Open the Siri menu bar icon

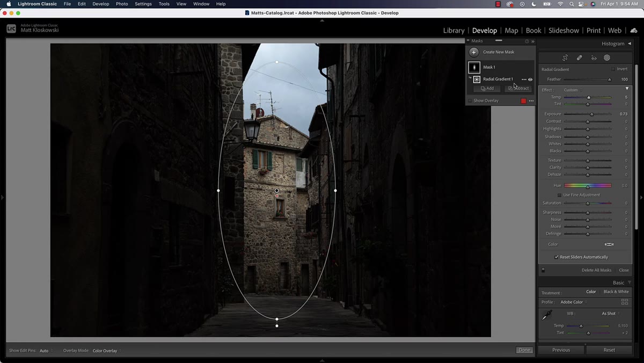(593, 4)
